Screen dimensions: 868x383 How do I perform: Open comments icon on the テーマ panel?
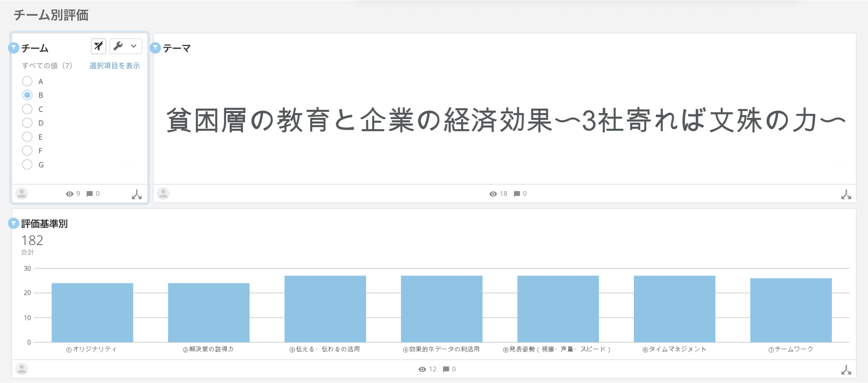(x=516, y=194)
